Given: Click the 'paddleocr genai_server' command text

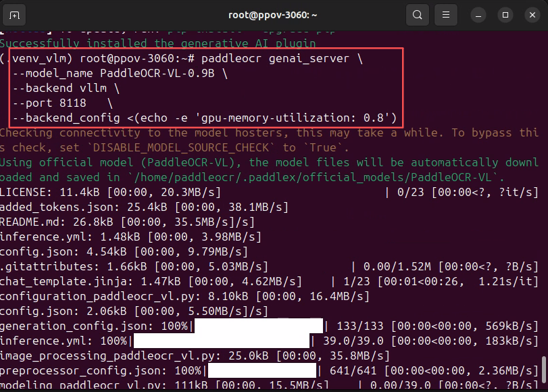Looking at the screenshot, I should click(x=275, y=58).
